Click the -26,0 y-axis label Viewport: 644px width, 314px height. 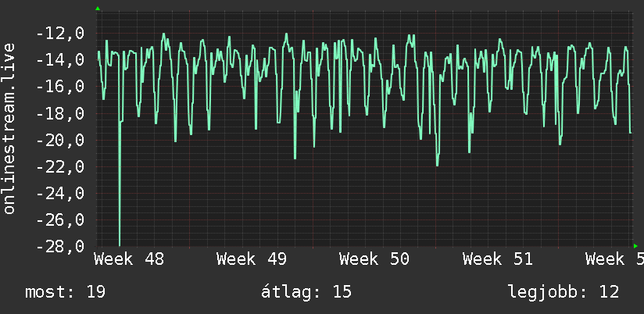pos(60,220)
